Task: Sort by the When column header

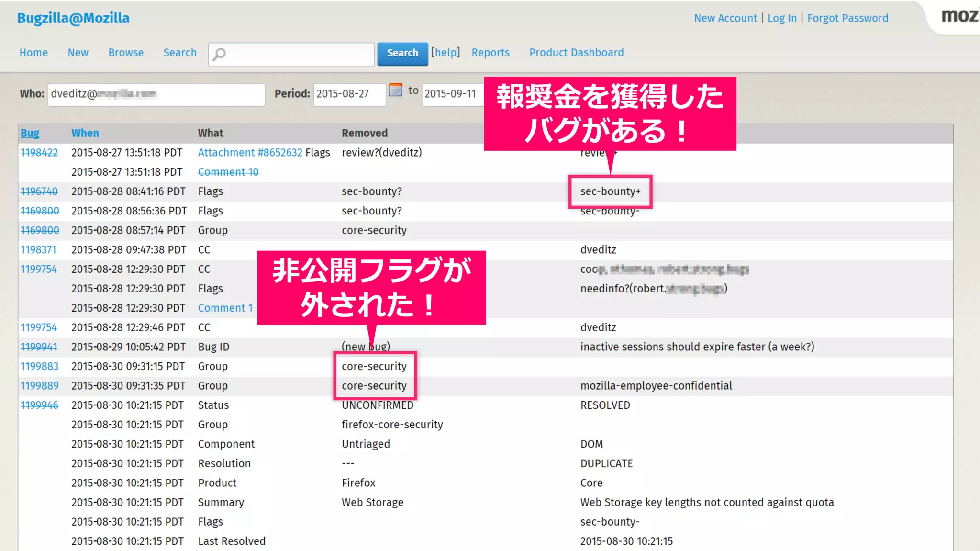Action: pos(85,133)
